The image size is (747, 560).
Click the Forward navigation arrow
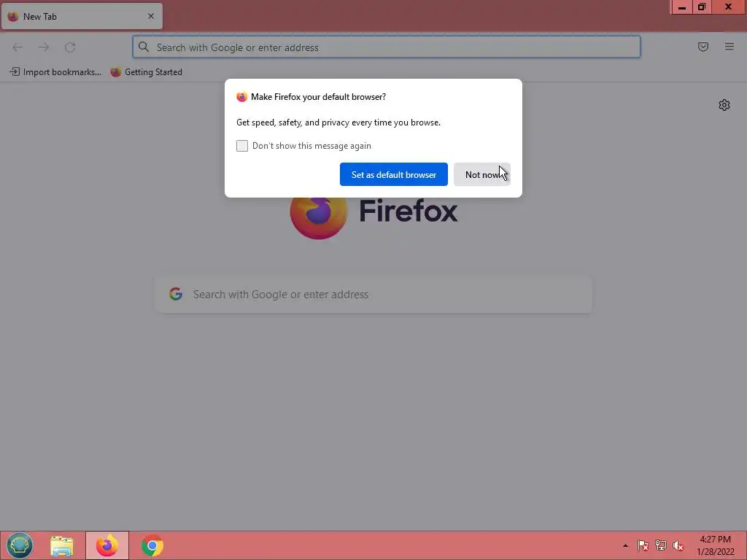(43, 47)
